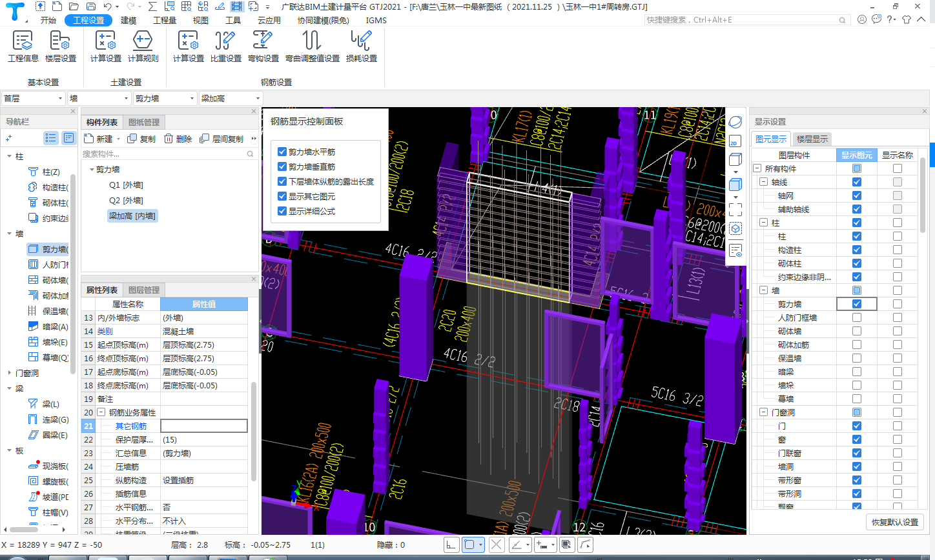The width and height of the screenshot is (935, 560).
Task: Open the 视图 ribbon tab
Action: point(201,20)
